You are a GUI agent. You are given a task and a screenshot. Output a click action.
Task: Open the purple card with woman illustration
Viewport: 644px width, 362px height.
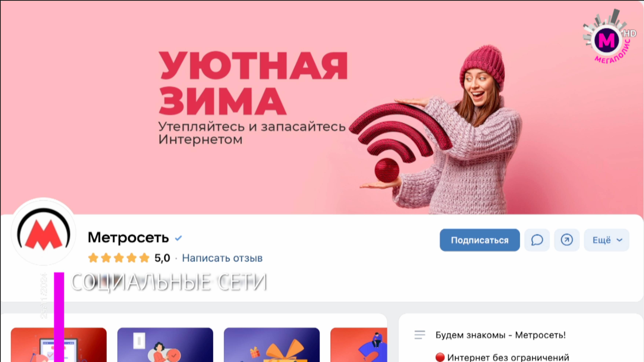165,345
